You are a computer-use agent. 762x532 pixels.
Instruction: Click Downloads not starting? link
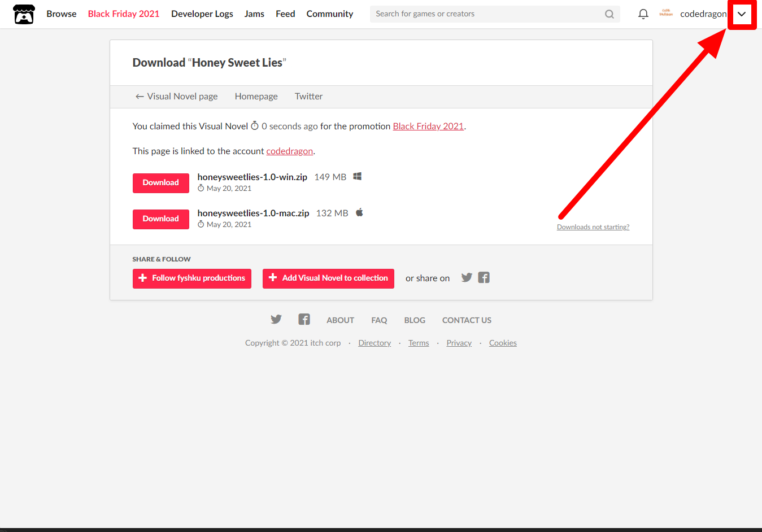593,227
